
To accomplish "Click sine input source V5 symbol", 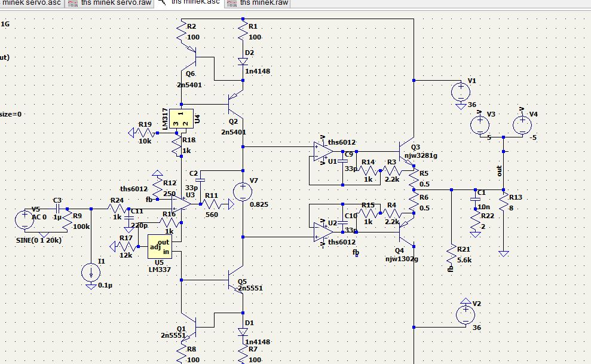I will click(x=25, y=220).
